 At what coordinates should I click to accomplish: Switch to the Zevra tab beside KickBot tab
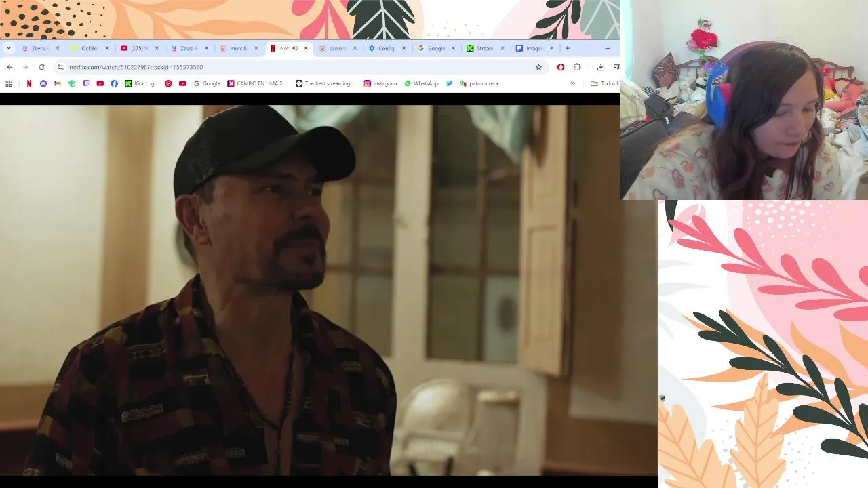[x=39, y=48]
